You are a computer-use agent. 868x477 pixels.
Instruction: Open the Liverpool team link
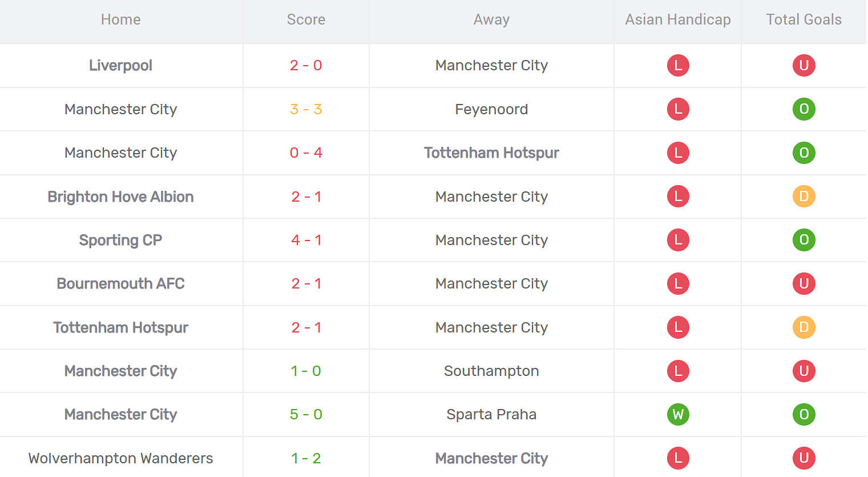[x=120, y=65]
